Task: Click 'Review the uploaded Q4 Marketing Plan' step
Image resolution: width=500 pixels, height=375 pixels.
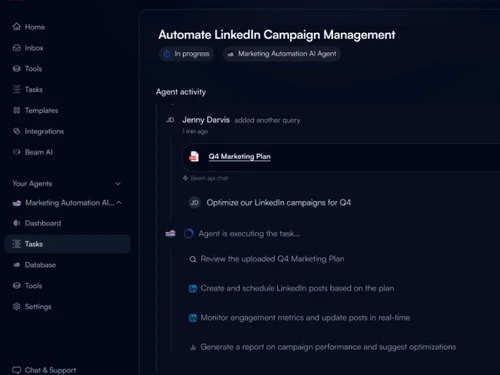Action: tap(272, 259)
